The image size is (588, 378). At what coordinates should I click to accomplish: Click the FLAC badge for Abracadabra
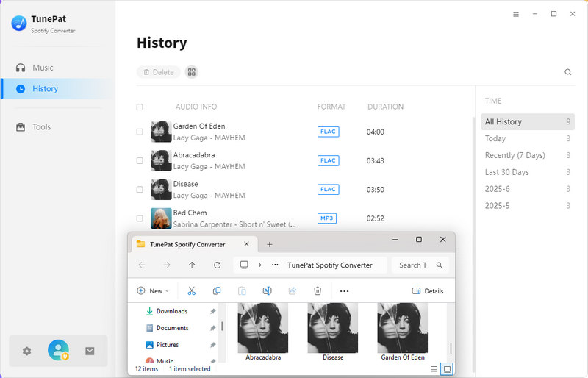[328, 160]
